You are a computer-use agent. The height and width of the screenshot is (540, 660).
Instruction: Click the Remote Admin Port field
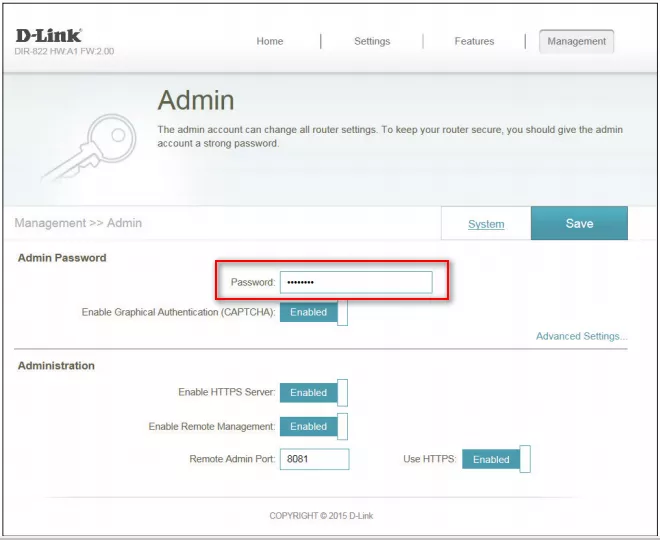pyautogui.click(x=314, y=459)
